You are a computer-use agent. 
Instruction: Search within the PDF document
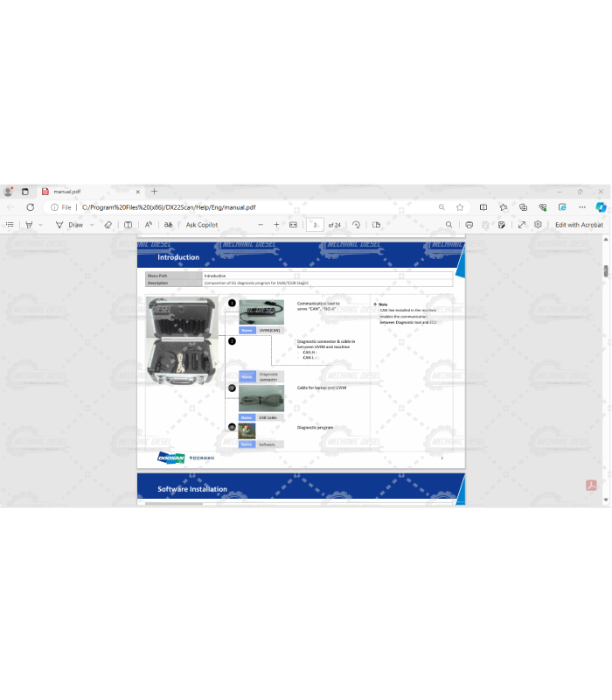pyautogui.click(x=449, y=225)
